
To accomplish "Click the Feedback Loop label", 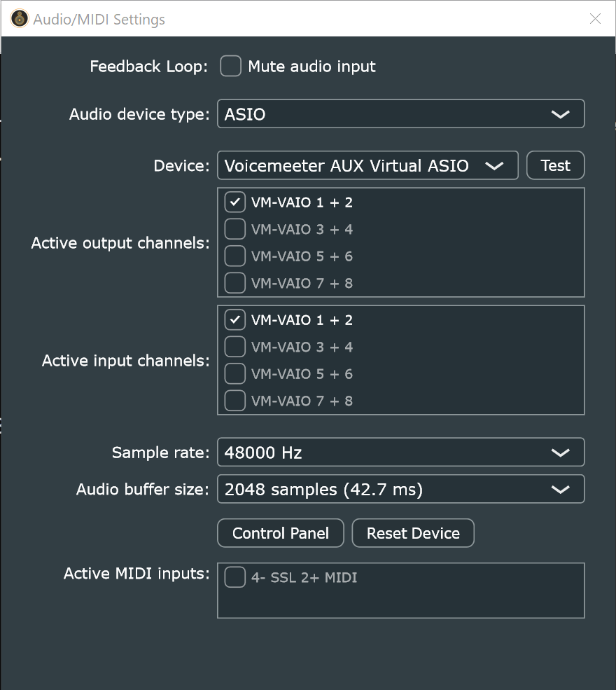I will [x=148, y=67].
